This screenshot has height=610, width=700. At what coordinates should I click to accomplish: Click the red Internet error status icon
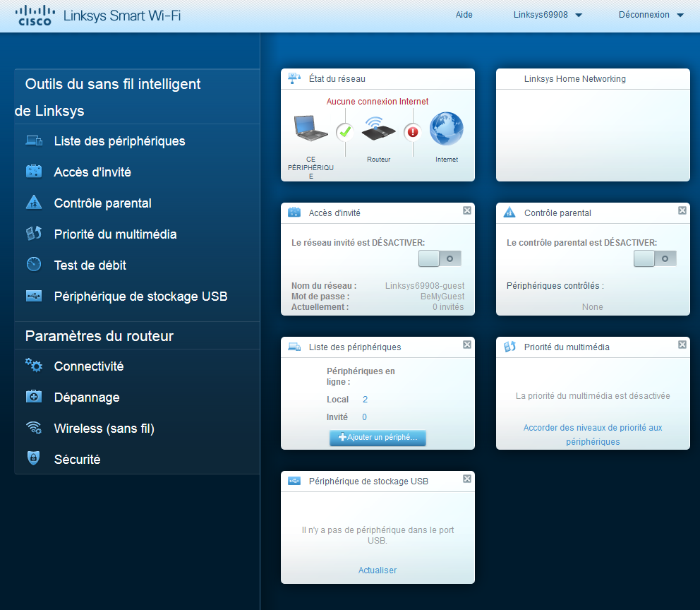413,131
